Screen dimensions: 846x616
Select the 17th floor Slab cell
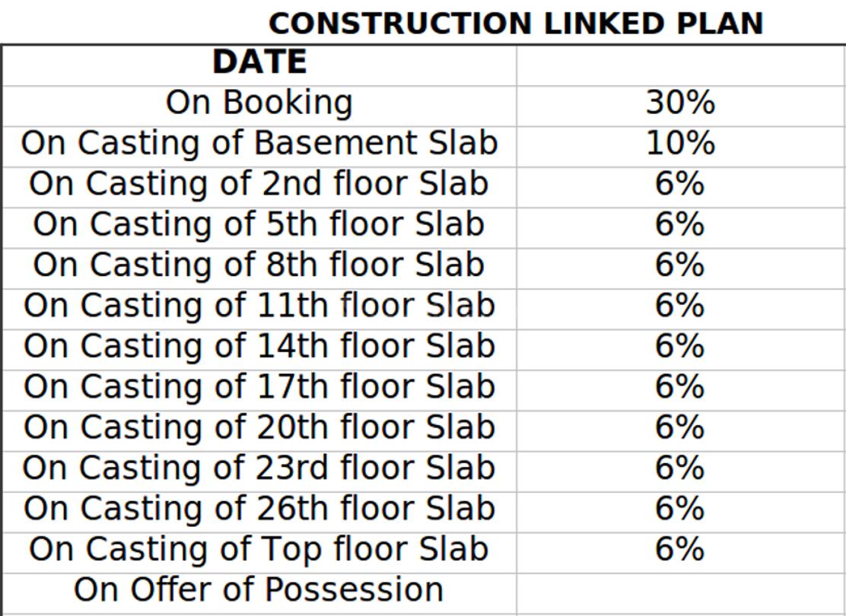259,386
